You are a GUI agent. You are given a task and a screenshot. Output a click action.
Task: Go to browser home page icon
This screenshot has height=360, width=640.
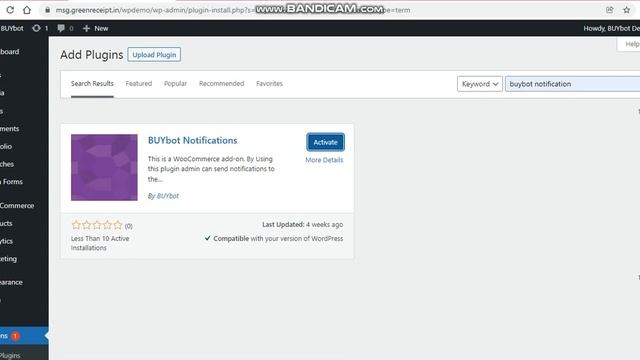click(x=27, y=10)
